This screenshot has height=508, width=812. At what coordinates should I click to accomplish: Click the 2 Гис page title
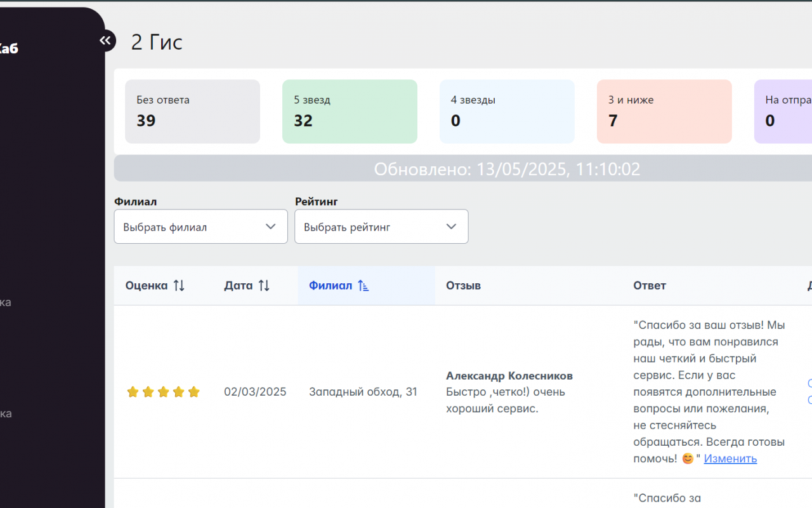click(157, 42)
